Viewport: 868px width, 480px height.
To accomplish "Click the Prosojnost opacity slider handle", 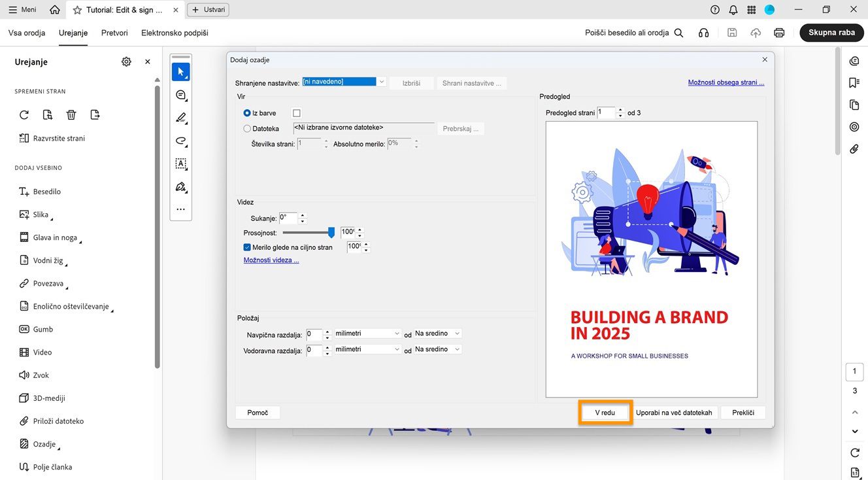I will [331, 232].
